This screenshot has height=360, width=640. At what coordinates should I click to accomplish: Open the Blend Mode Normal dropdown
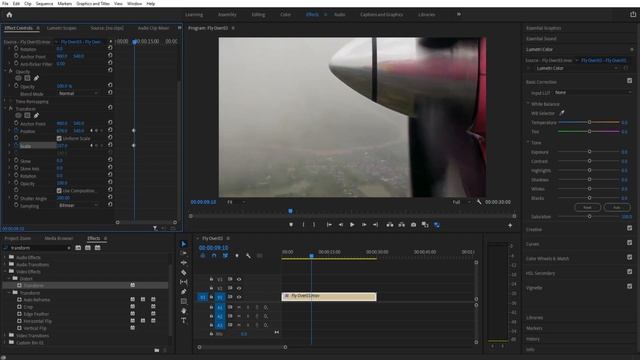tap(78, 93)
